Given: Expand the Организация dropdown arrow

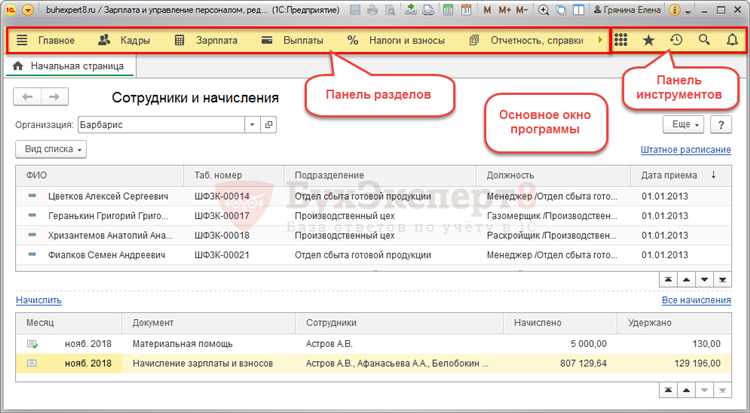Looking at the screenshot, I should pos(252,124).
